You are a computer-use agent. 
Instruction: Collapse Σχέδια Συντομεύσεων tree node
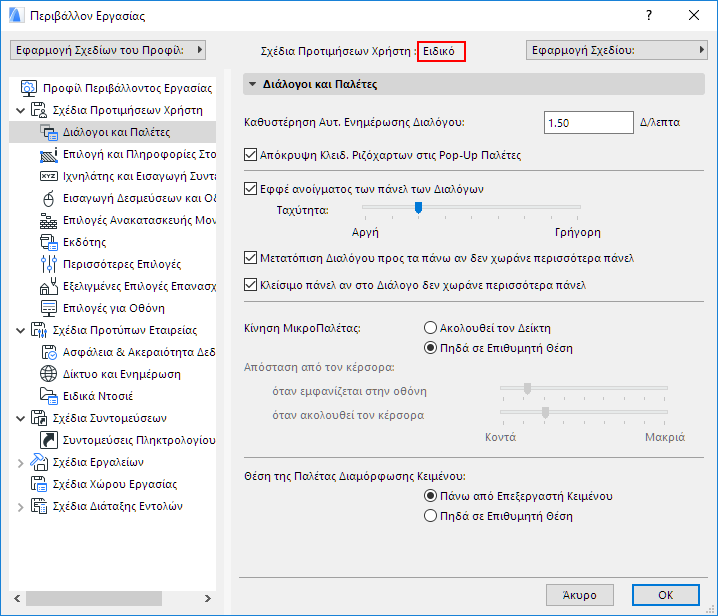(x=21, y=418)
